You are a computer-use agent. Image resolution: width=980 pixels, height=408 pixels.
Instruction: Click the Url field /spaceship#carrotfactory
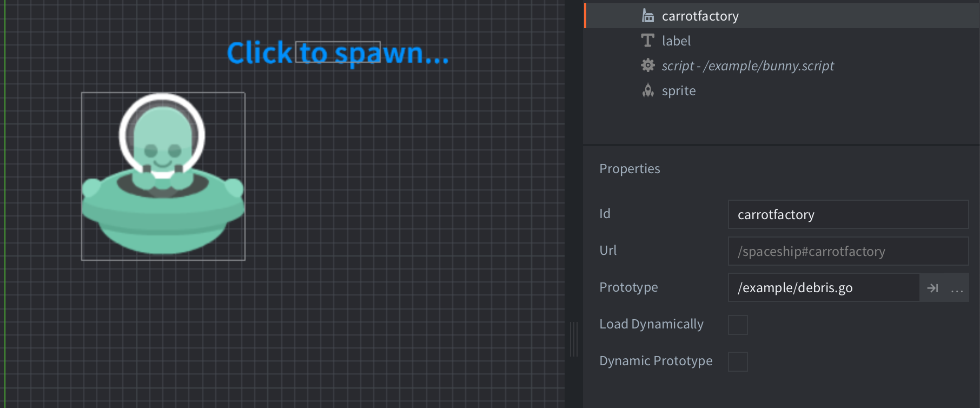848,251
